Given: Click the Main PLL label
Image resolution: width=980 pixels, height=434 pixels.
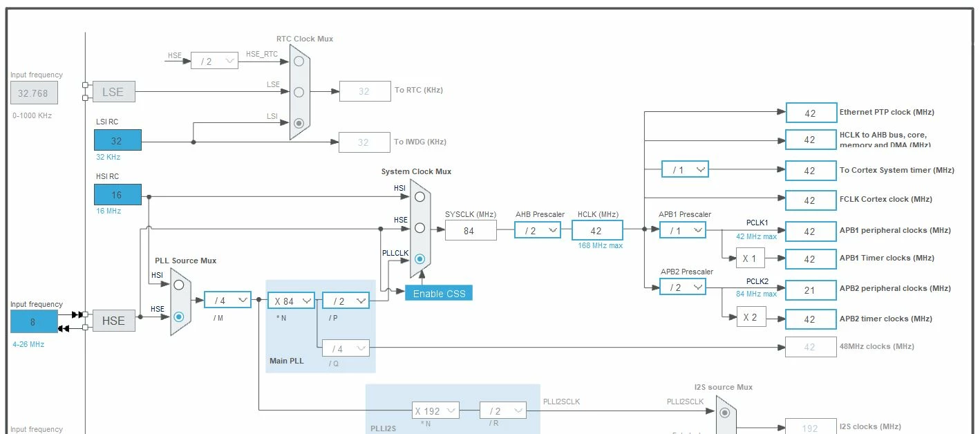Looking at the screenshot, I should (286, 361).
